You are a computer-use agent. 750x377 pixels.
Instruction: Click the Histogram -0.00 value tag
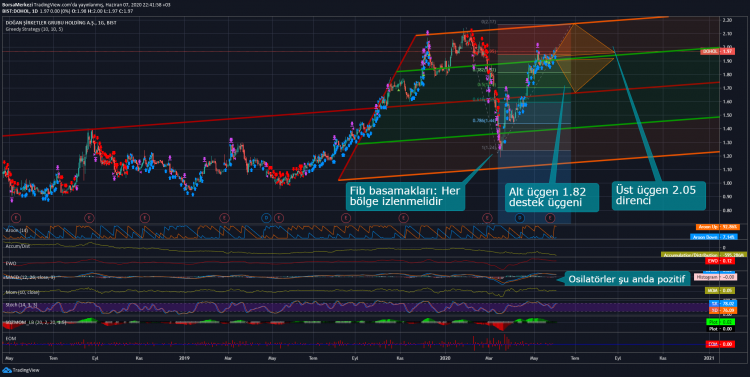point(715,277)
